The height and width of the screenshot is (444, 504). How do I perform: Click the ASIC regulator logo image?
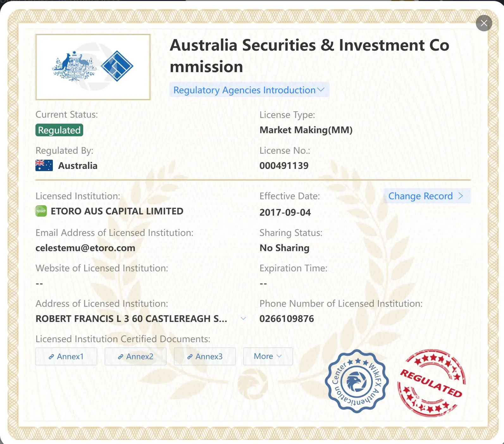coord(93,67)
